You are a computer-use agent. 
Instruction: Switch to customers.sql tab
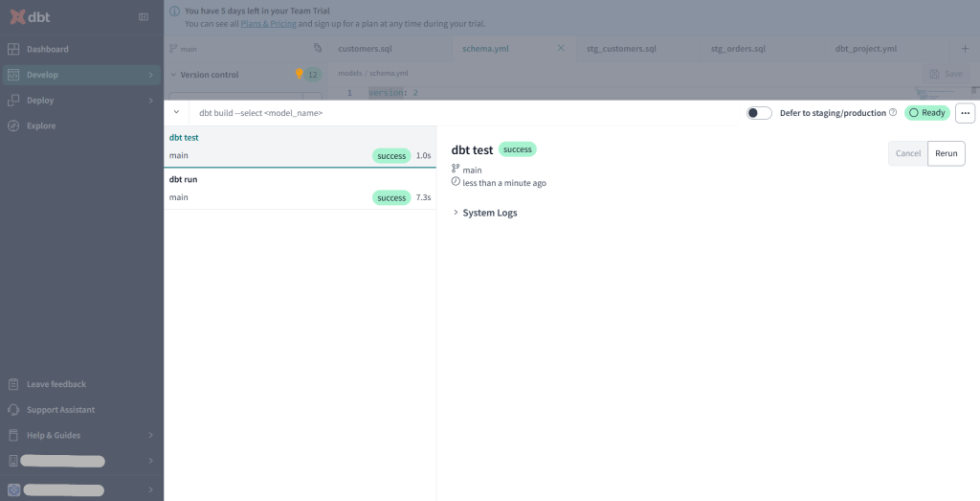[365, 48]
